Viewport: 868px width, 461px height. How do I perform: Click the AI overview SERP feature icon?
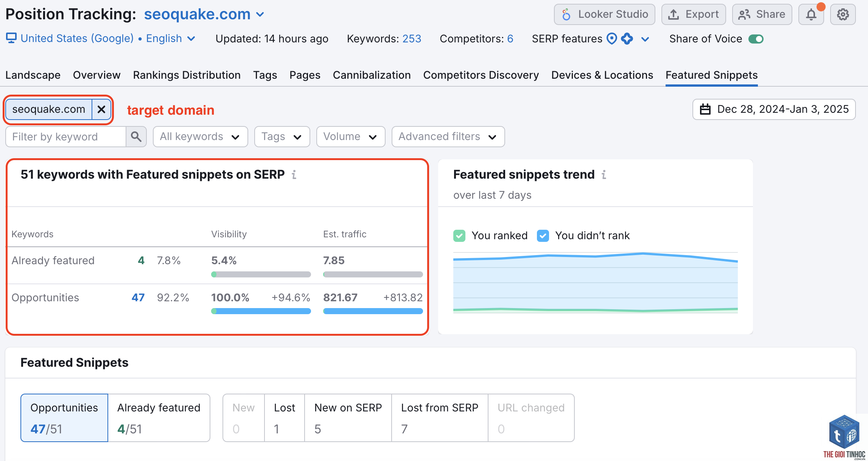tap(627, 39)
